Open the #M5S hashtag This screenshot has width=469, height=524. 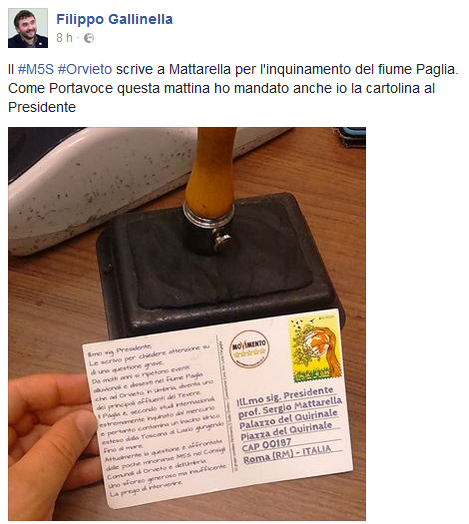(35, 69)
